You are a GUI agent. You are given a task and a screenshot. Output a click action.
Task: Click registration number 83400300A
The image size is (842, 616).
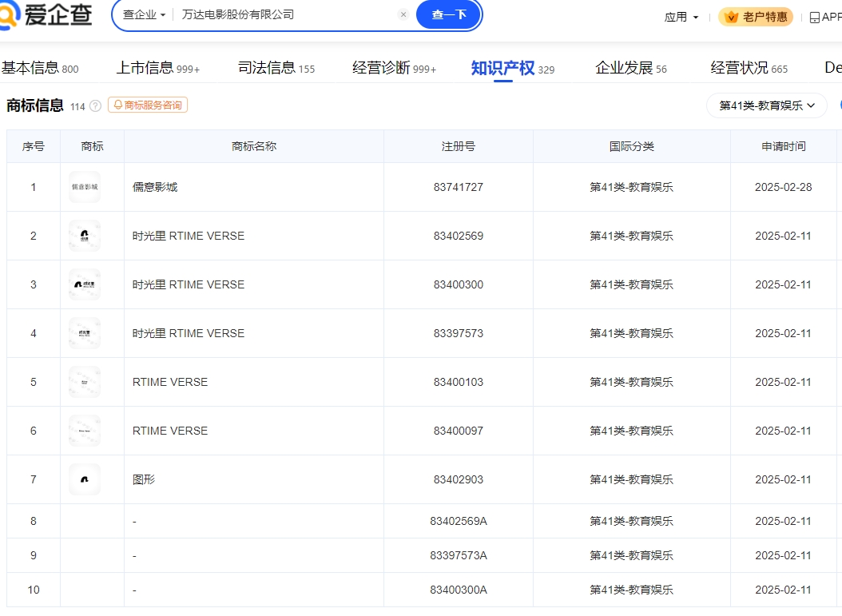pyautogui.click(x=458, y=590)
